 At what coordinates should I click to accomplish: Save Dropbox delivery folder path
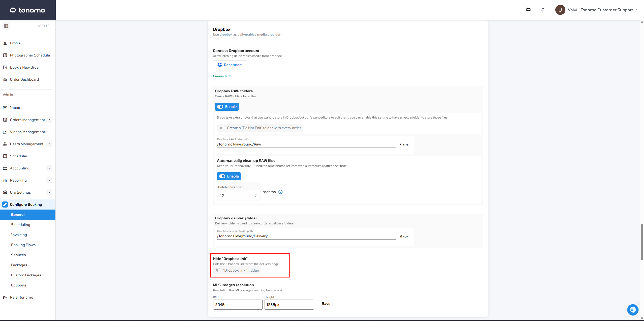coord(404,237)
